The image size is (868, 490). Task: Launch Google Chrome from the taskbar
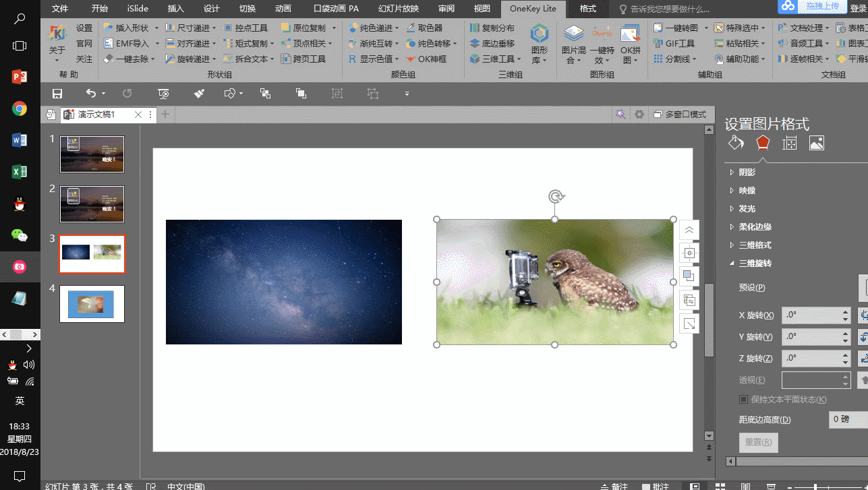[20, 109]
